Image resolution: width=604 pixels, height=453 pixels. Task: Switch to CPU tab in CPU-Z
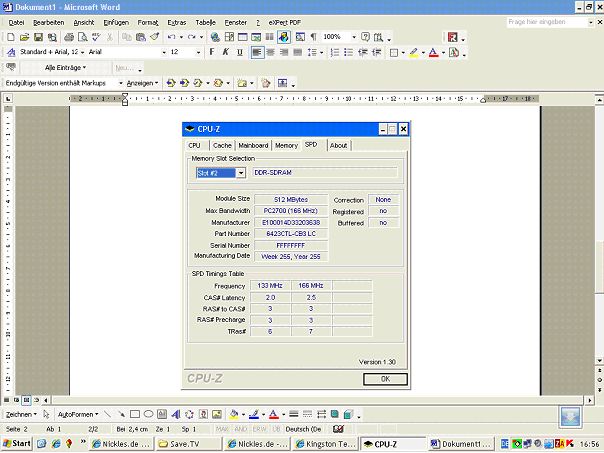coord(195,146)
